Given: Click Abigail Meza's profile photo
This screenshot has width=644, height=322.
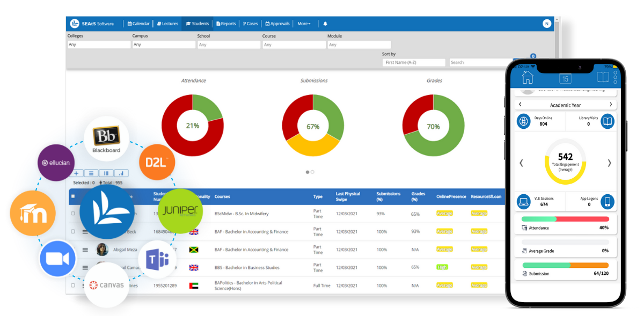Looking at the screenshot, I should (102, 250).
